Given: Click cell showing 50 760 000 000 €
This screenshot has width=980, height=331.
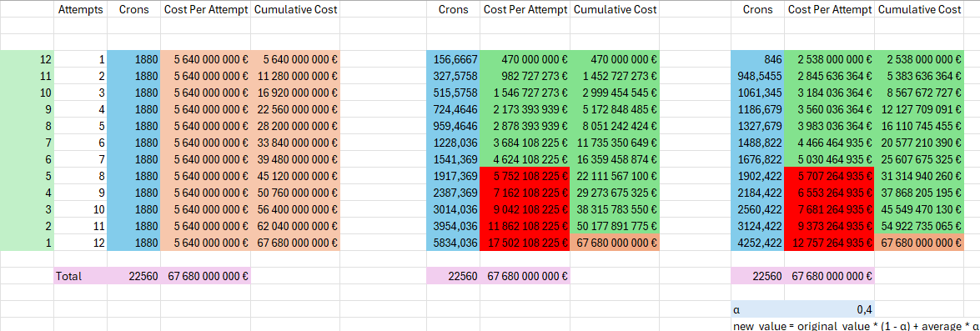Looking at the screenshot, I should click(x=295, y=193).
